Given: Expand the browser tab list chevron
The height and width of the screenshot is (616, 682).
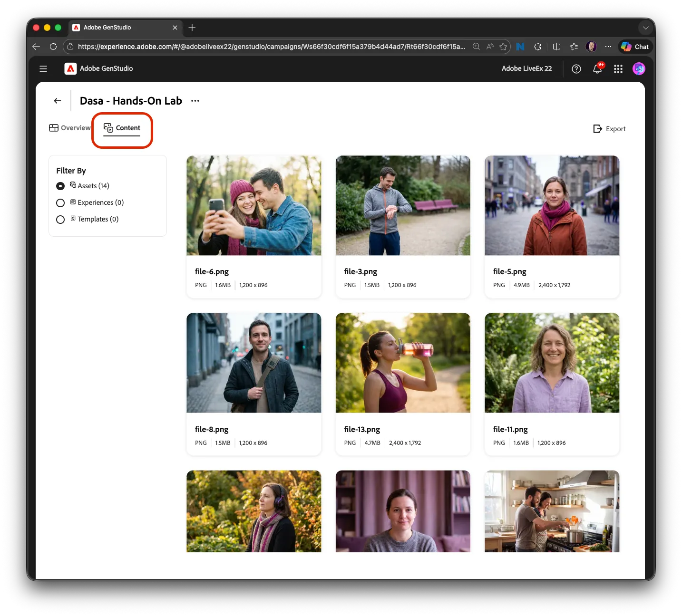Looking at the screenshot, I should [645, 28].
